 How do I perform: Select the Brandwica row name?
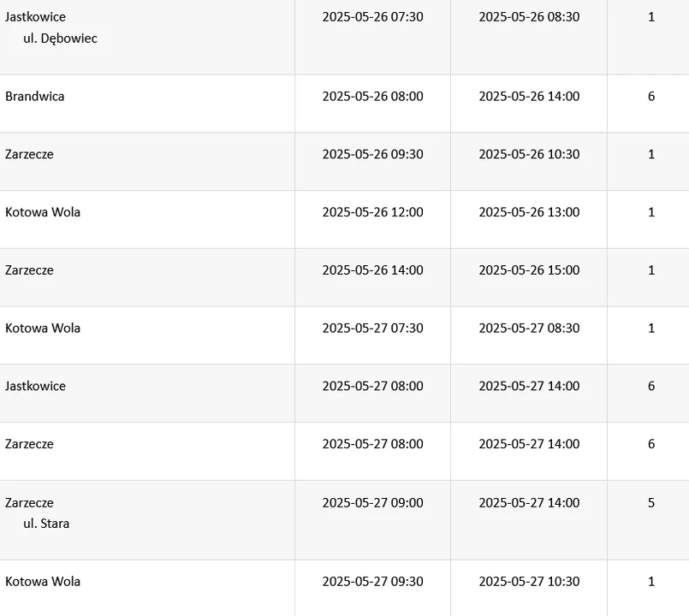click(x=35, y=97)
